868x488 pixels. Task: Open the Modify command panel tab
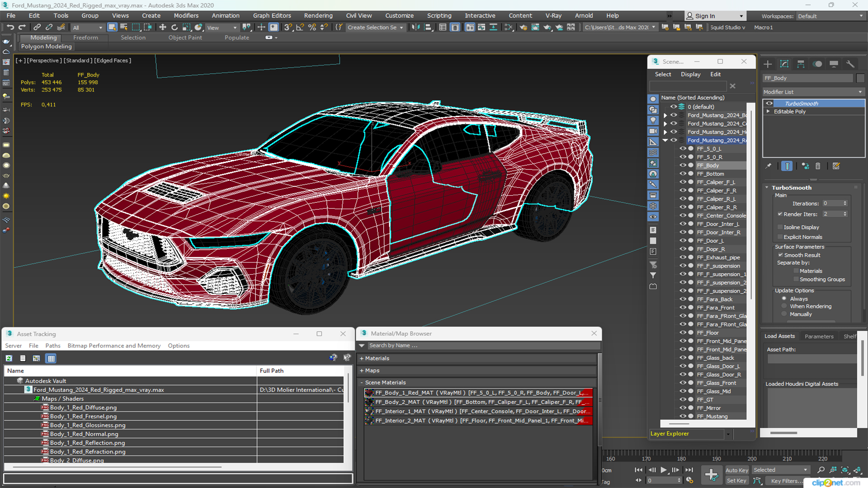click(x=784, y=64)
